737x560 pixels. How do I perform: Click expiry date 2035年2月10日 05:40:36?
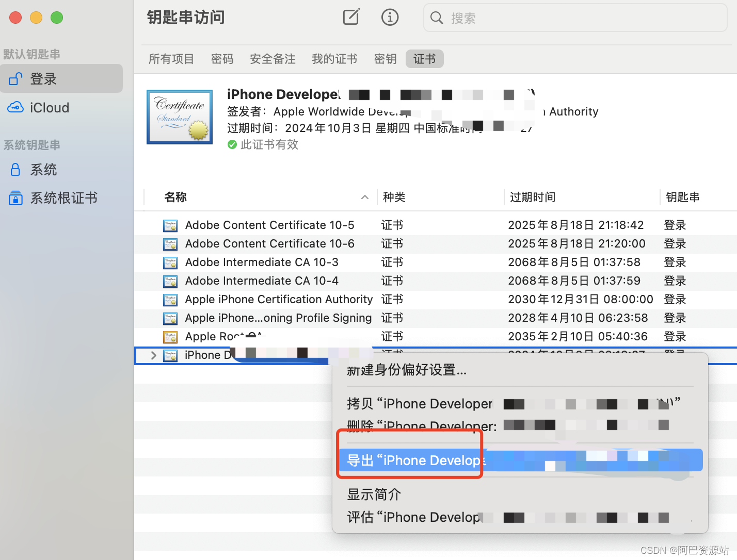click(578, 337)
